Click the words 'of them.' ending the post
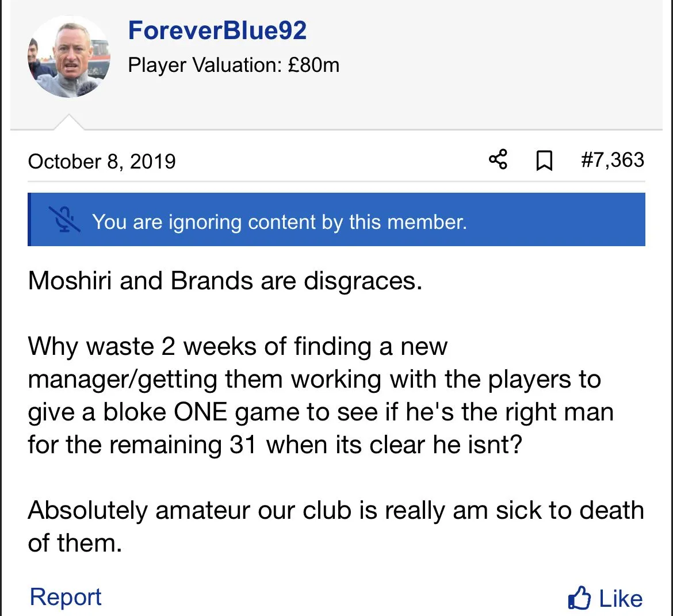This screenshot has width=673, height=616. pyautogui.click(x=75, y=543)
